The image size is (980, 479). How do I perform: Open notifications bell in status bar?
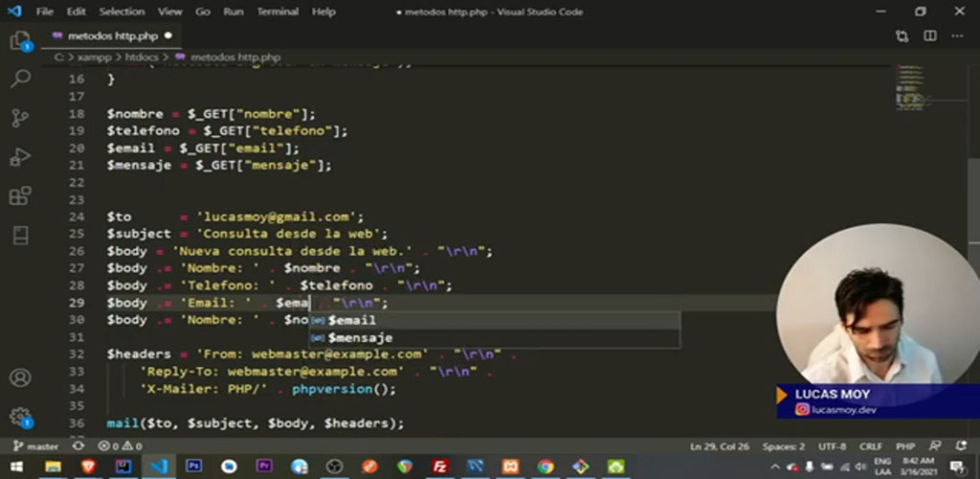961,445
